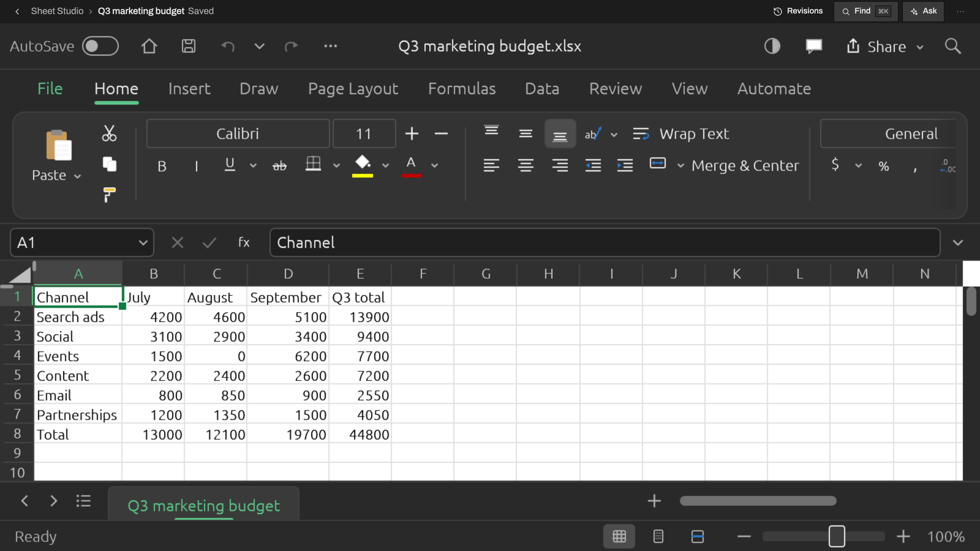Click the fx insert function icon
This screenshot has width=980, height=551.
click(244, 242)
